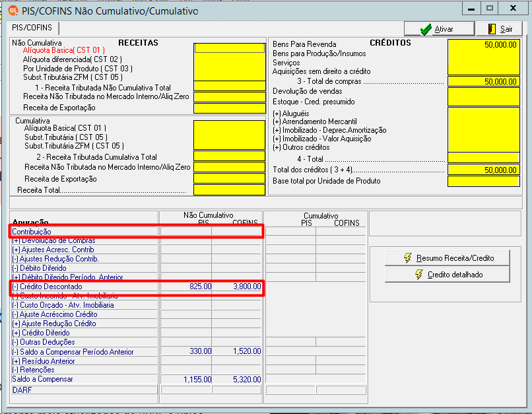The height and width of the screenshot is (414, 532).
Task: Click the Total de compras 50,000.00 value
Action: pos(483,81)
